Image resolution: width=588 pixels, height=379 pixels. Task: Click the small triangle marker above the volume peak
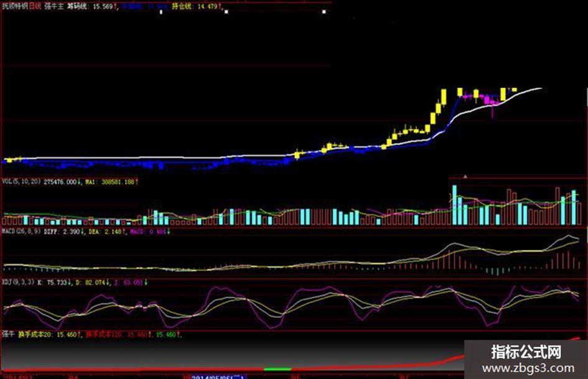tap(465, 176)
